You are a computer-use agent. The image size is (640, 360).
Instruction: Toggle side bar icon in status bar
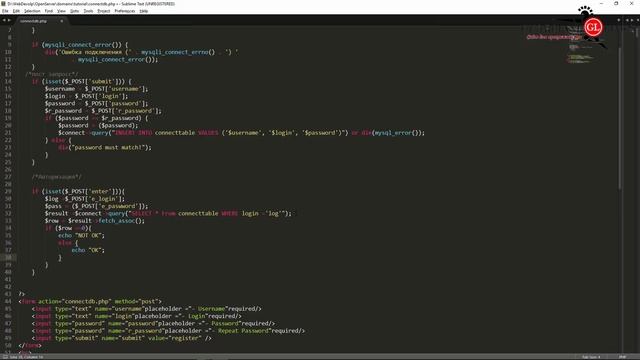click(x=5, y=357)
